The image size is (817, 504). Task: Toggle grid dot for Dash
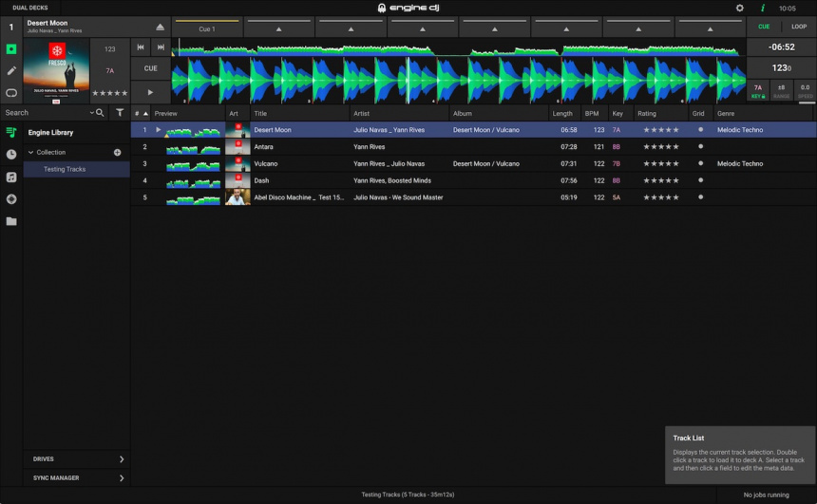(700, 180)
